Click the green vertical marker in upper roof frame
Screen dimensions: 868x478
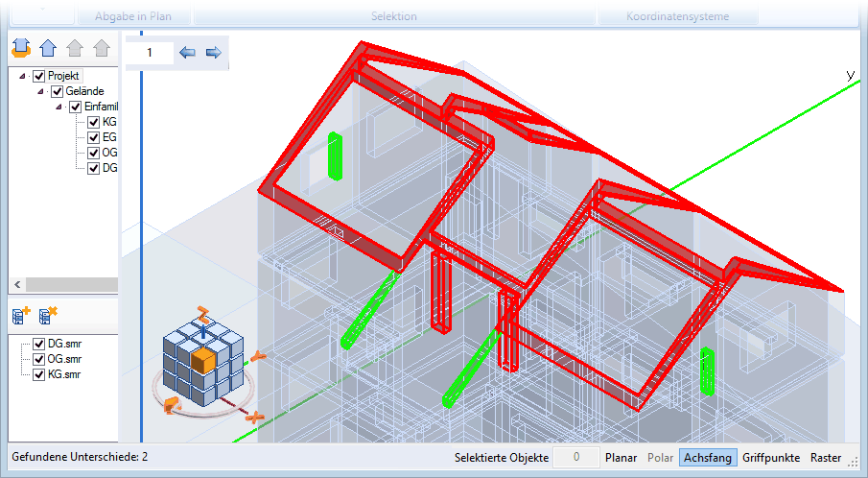(x=335, y=156)
